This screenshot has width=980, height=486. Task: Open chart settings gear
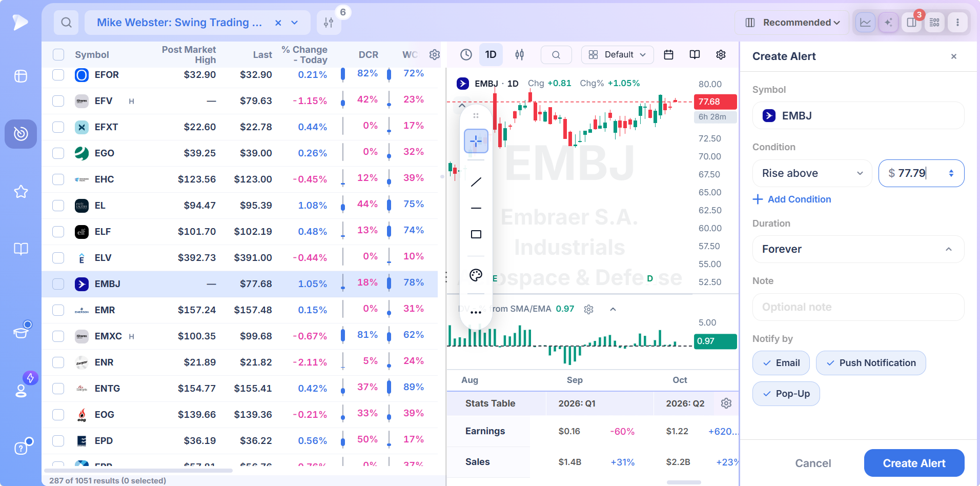[x=721, y=55]
